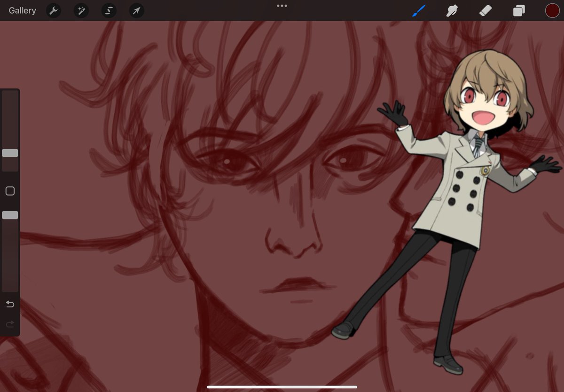Tap the redo arrow

point(10,324)
